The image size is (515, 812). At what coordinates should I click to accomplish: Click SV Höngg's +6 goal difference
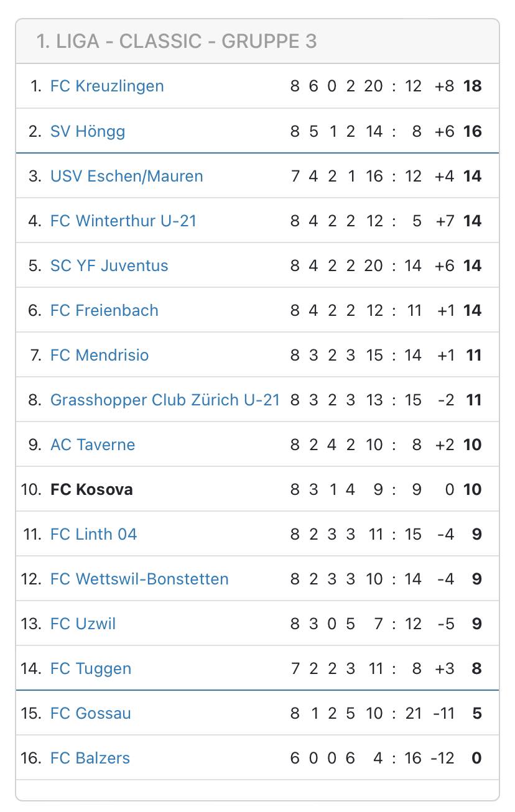coord(445,131)
